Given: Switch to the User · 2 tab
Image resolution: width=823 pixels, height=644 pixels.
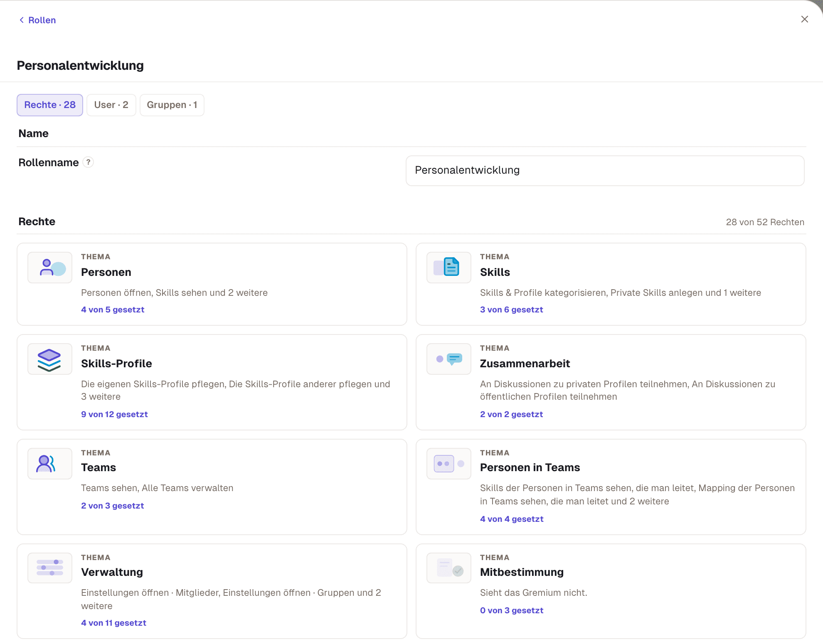Looking at the screenshot, I should coord(111,105).
